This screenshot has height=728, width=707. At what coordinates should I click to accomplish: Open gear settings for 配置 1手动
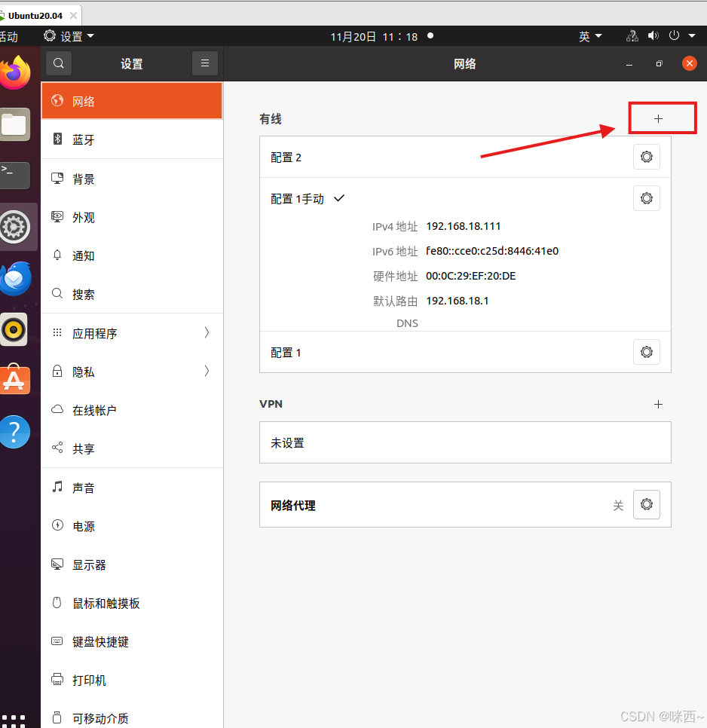(647, 198)
